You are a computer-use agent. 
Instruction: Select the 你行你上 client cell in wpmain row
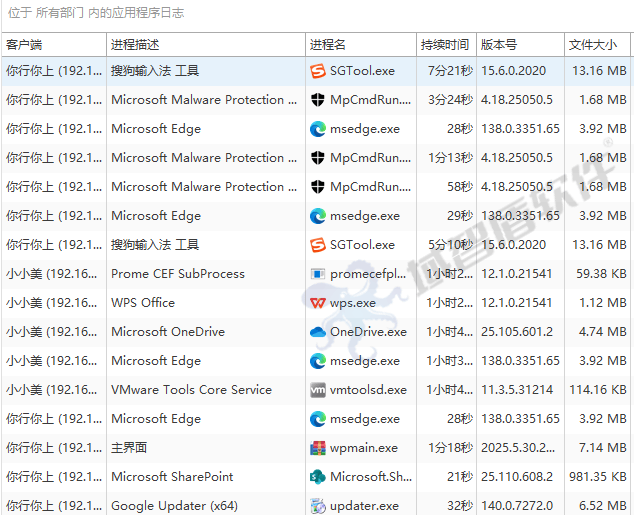pyautogui.click(x=54, y=448)
